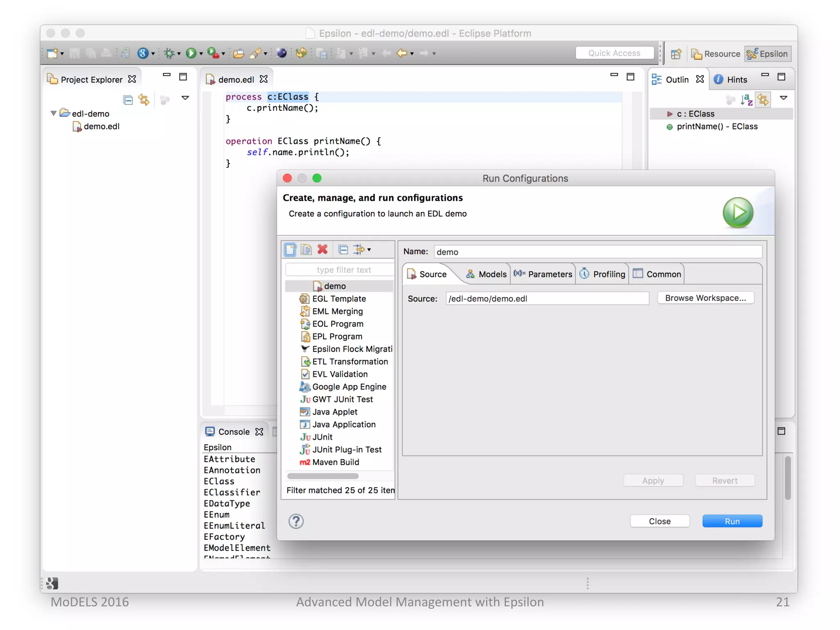Screen dimensions: 840x630
Task: Select Java Application configuration type
Action: (338, 425)
